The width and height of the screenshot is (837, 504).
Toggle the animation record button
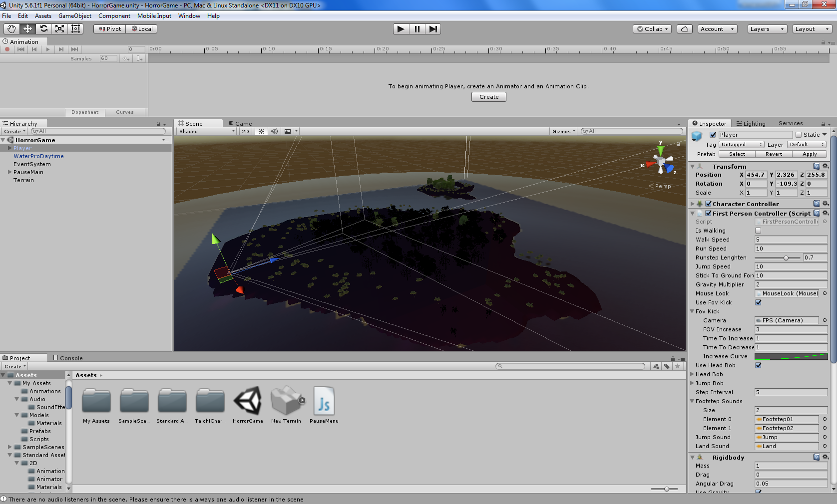(7, 49)
